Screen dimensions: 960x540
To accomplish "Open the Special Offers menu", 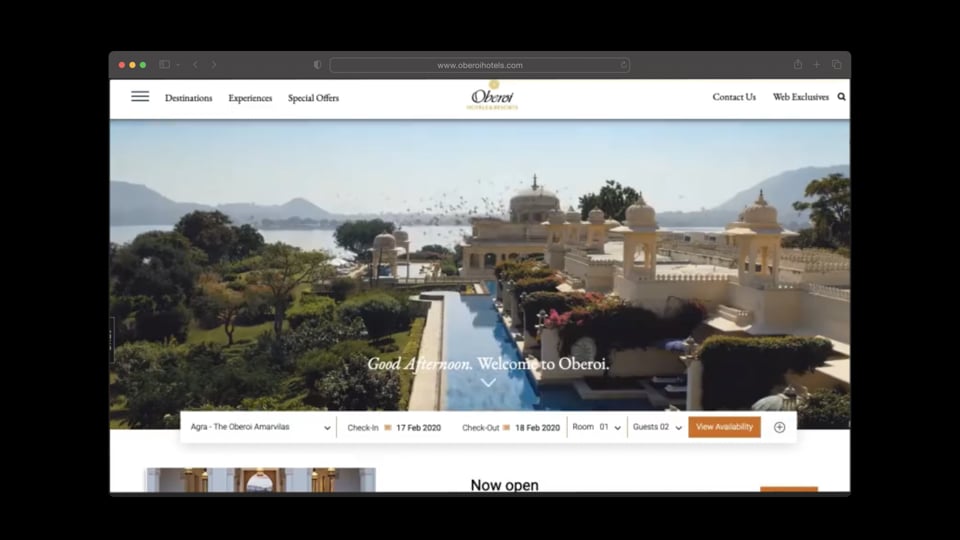I will tap(313, 98).
